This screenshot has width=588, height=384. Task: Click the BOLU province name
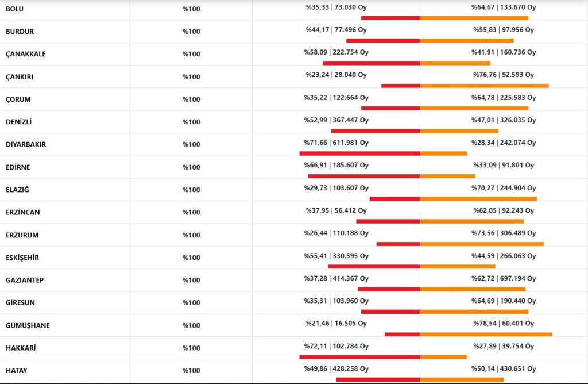14,9
